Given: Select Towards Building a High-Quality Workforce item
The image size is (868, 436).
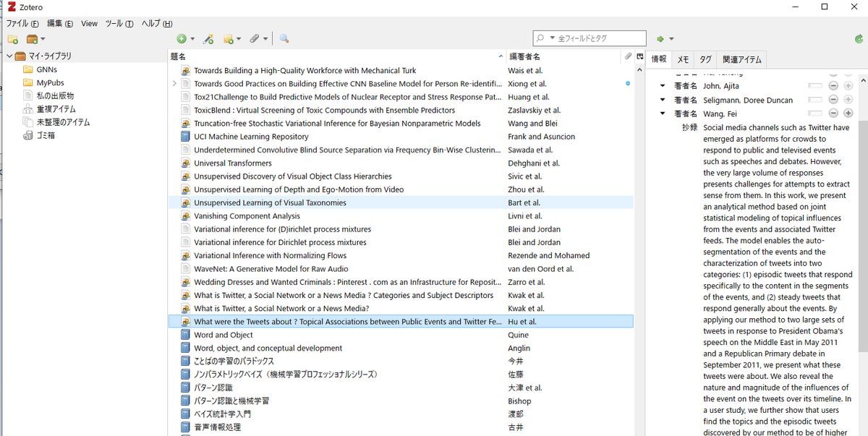Looking at the screenshot, I should [401, 70].
